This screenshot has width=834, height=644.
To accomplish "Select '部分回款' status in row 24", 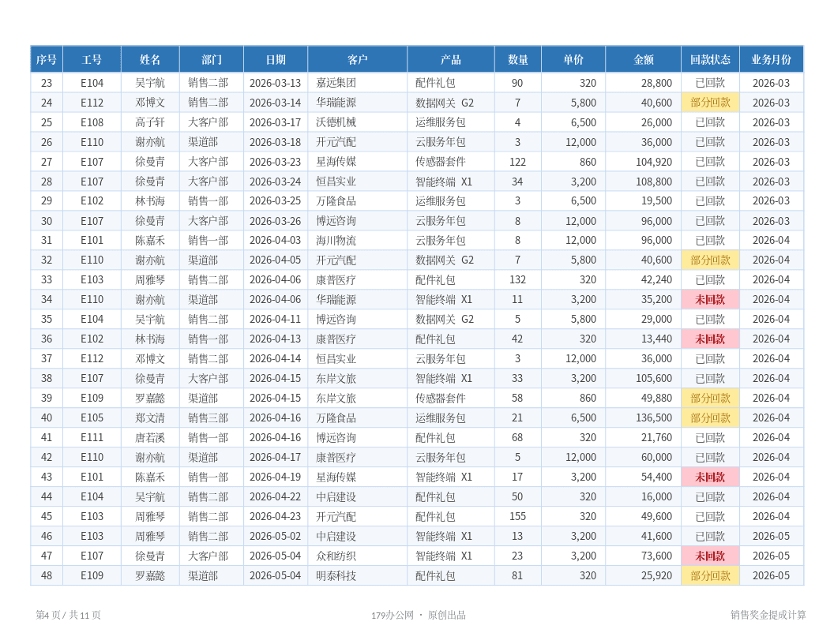I will (711, 103).
